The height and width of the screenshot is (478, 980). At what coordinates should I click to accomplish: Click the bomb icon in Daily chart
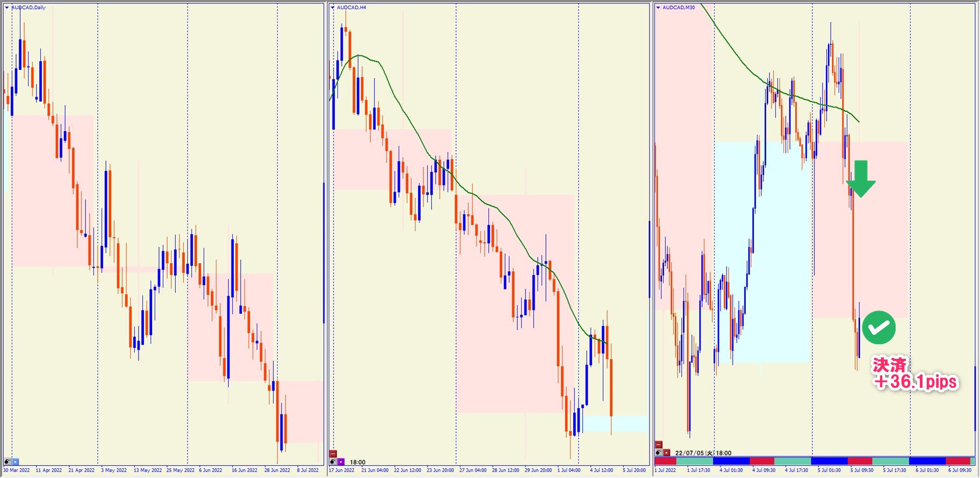(x=8, y=462)
